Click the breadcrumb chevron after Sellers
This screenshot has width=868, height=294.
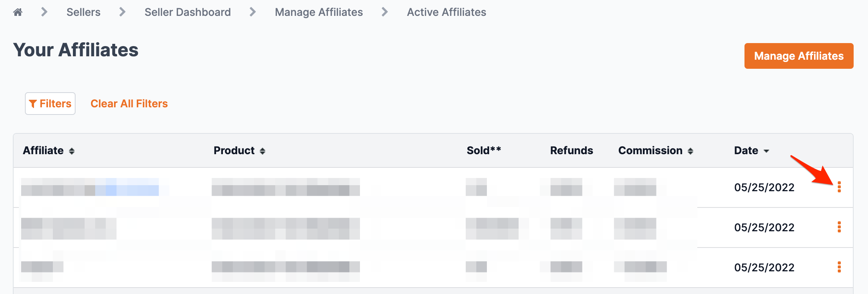122,12
